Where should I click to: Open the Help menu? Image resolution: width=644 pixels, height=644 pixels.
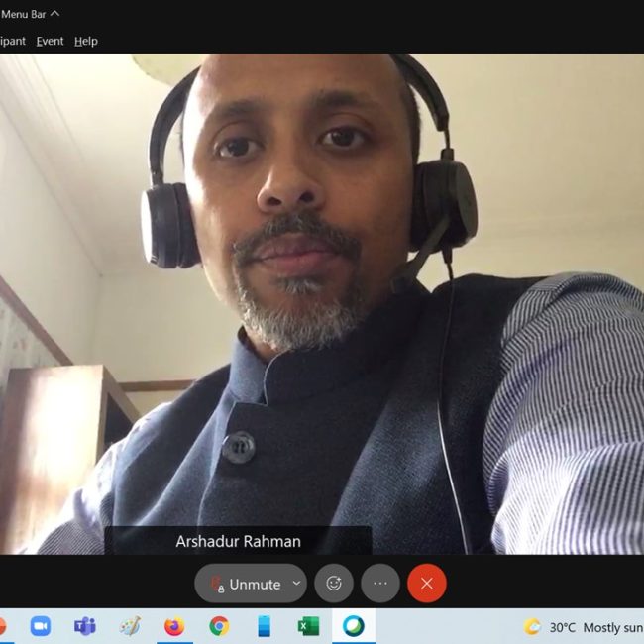point(86,41)
